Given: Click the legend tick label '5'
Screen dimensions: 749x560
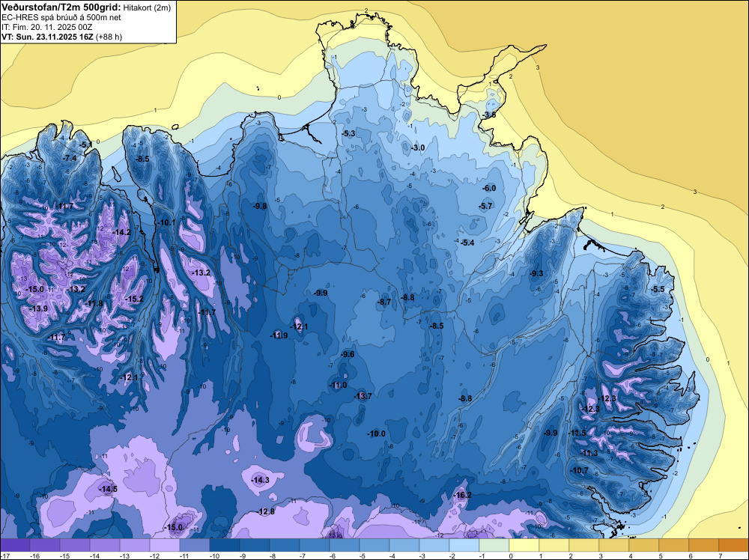Looking at the screenshot, I should (660, 556).
